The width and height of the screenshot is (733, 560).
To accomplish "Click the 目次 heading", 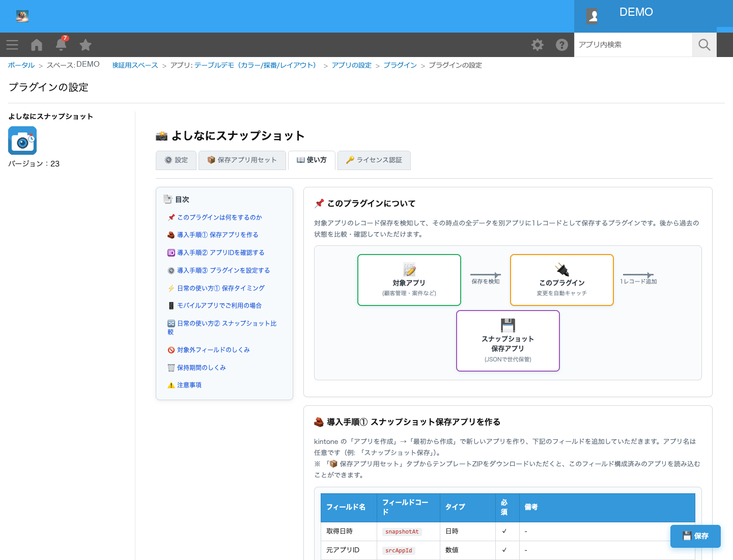I will (x=177, y=200).
